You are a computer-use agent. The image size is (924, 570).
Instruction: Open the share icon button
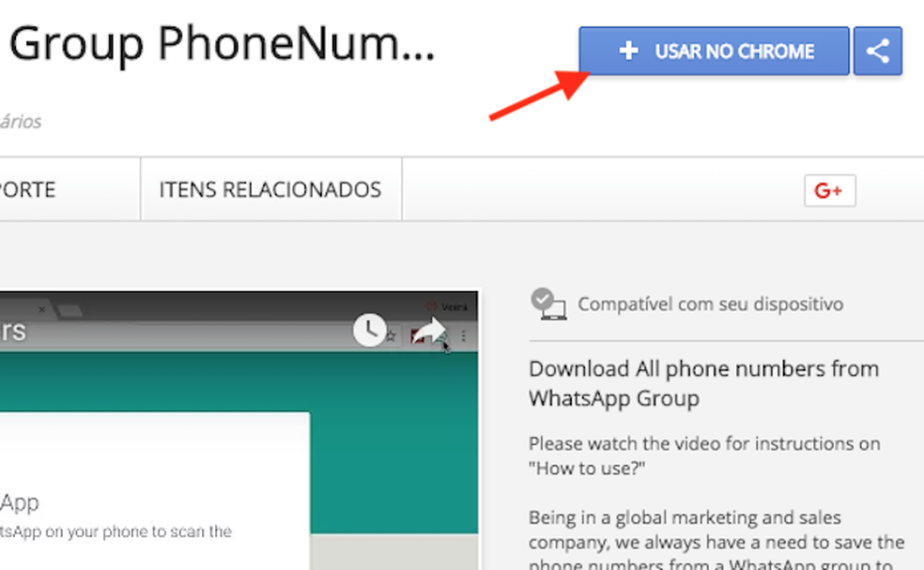tap(877, 52)
